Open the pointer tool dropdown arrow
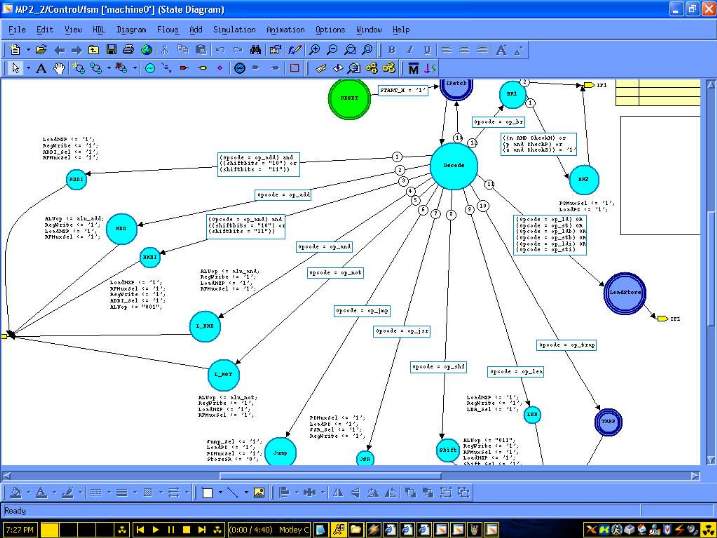Screen dimensions: 717x538 (28, 68)
